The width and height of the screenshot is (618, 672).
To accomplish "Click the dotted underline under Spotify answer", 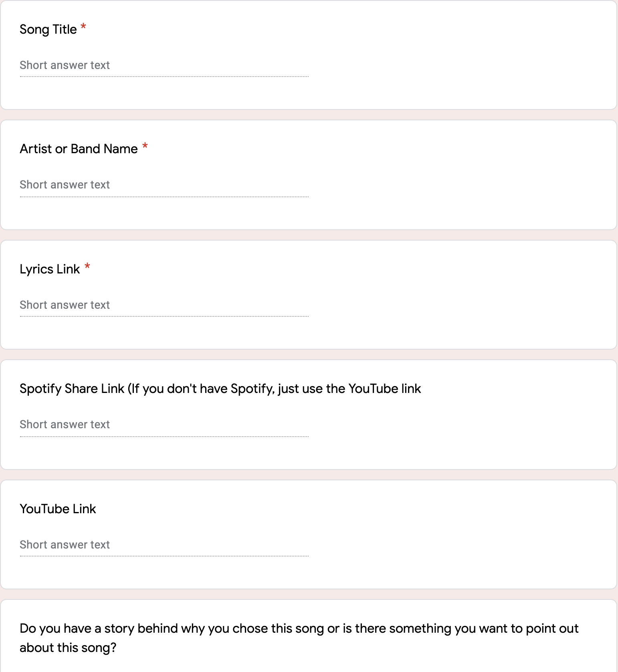I will coord(164,437).
